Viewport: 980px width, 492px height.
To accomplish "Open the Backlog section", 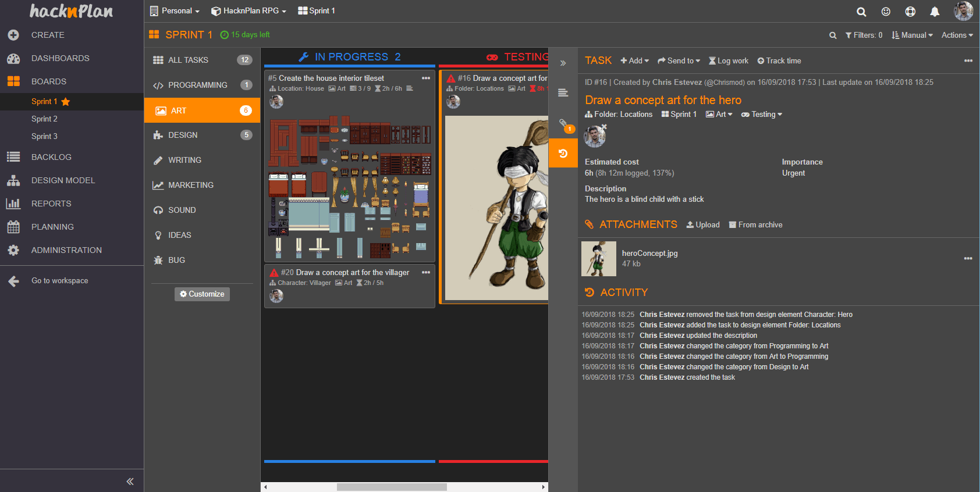I will [x=51, y=157].
